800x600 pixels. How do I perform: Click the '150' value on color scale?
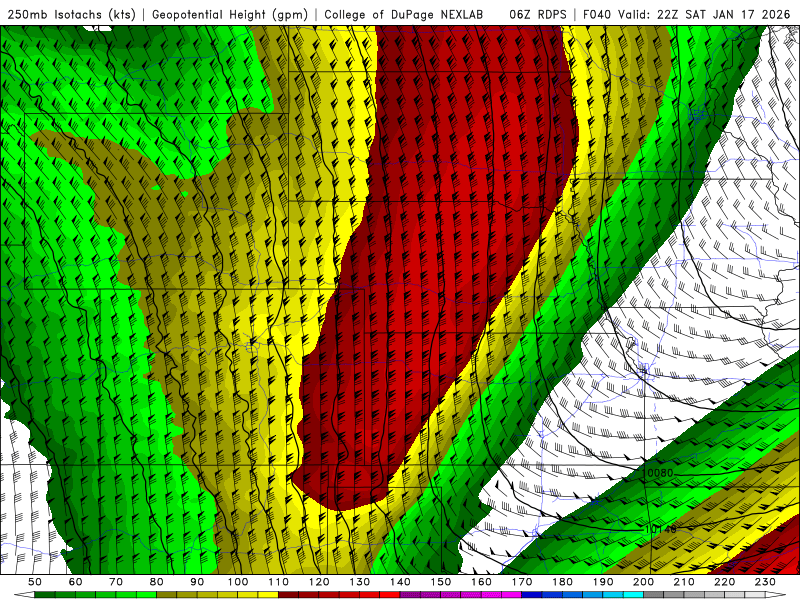pyautogui.click(x=441, y=582)
